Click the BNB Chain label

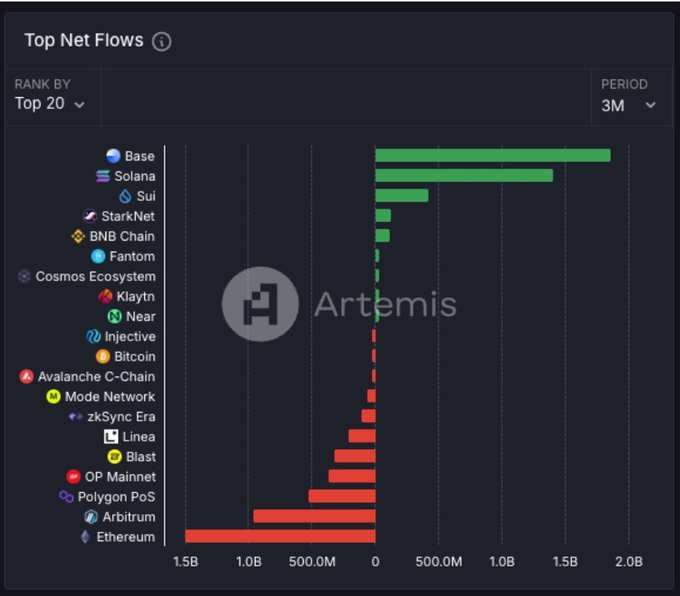click(122, 236)
